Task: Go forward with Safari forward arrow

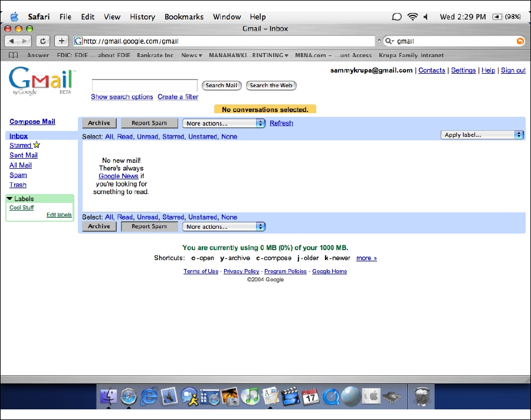Action: [24, 41]
